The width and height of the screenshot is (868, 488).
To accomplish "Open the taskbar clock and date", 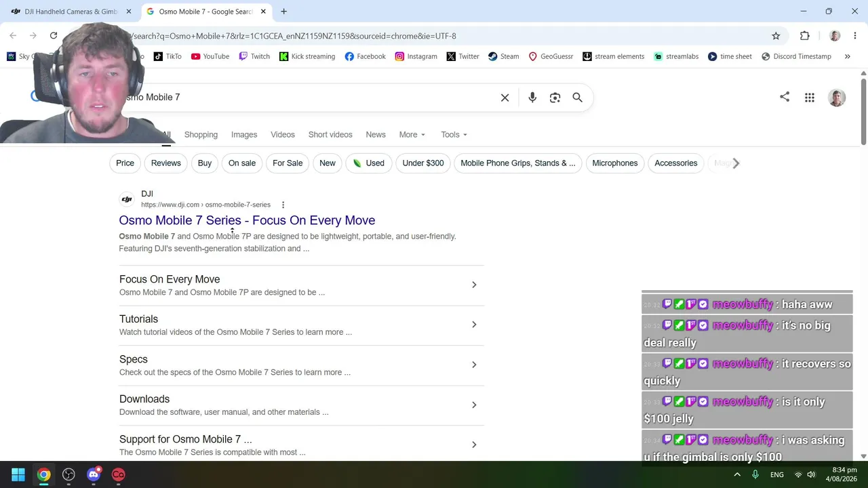I will click(x=841, y=474).
